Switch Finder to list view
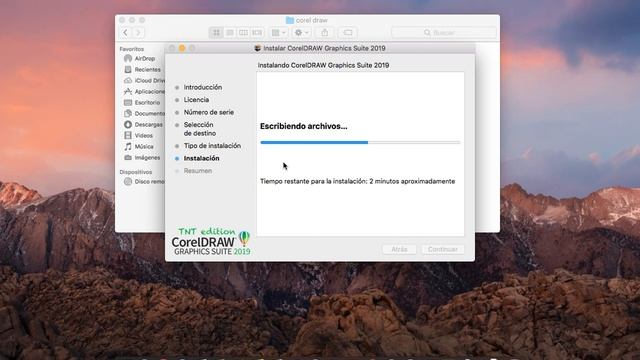 pos(230,33)
